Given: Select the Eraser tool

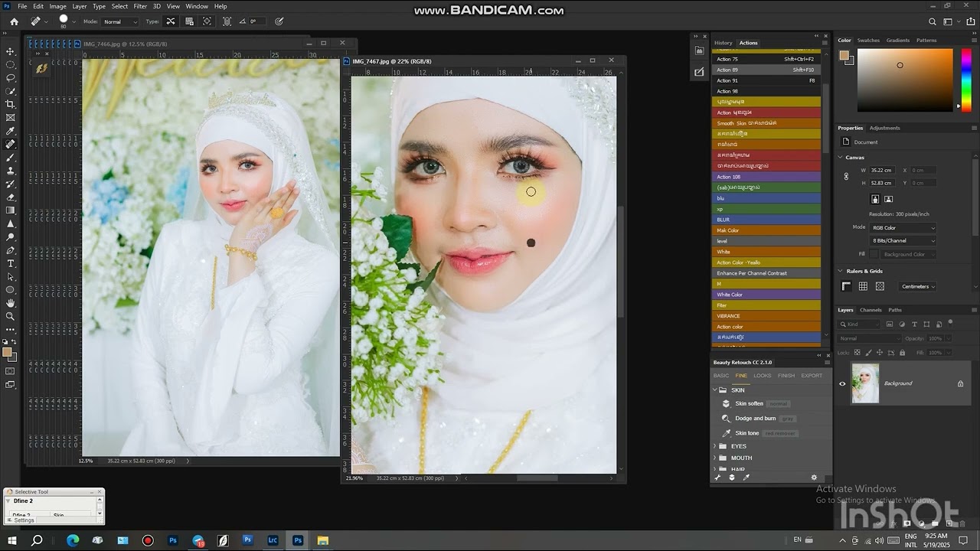Looking at the screenshot, I should tap(10, 197).
